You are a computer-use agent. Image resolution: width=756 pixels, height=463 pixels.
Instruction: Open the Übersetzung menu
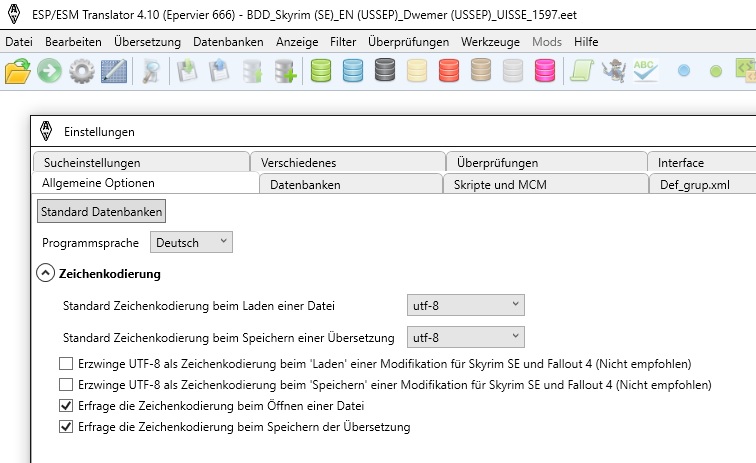(147, 42)
